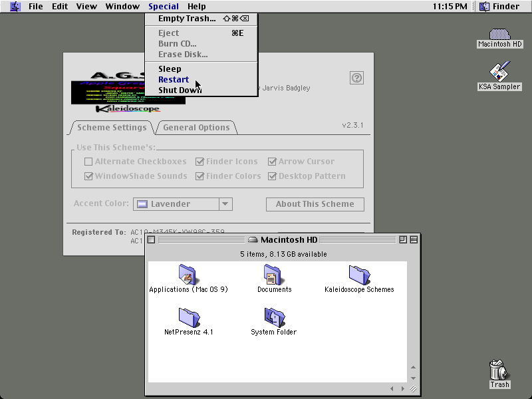Select the Trash icon on desktop
The width and height of the screenshot is (532, 399).
(x=499, y=370)
